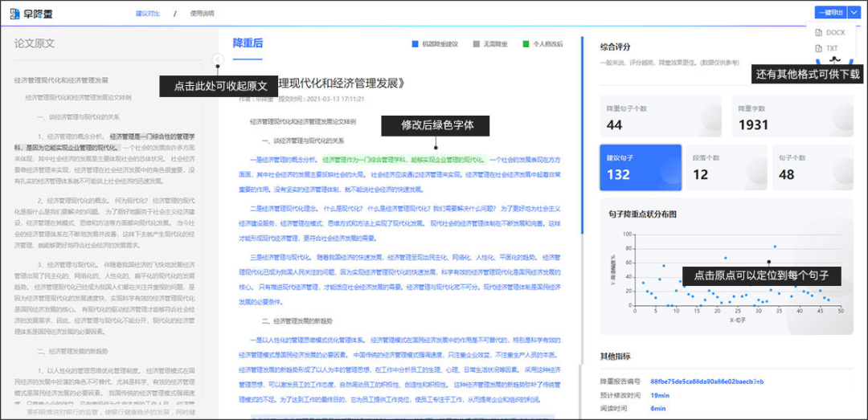Choose the TXT export format

[x=827, y=48]
